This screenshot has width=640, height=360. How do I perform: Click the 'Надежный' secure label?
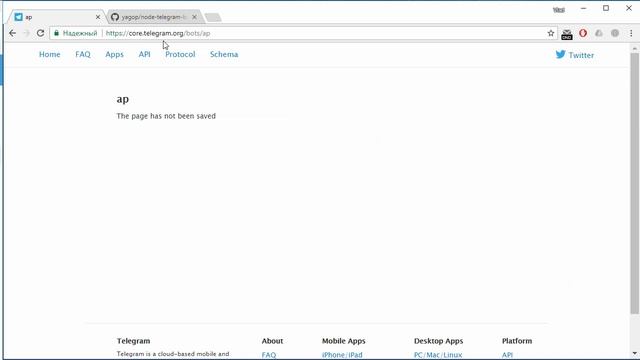pos(80,33)
